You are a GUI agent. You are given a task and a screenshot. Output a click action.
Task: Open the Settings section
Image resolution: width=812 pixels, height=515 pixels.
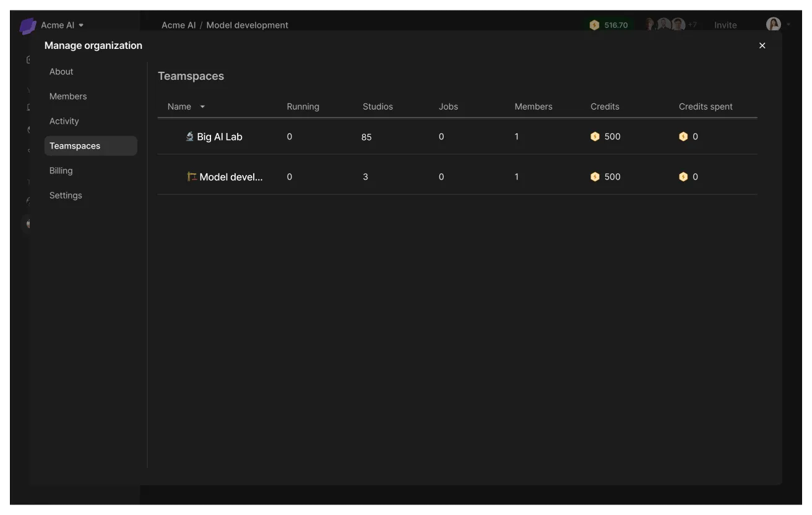tap(66, 196)
